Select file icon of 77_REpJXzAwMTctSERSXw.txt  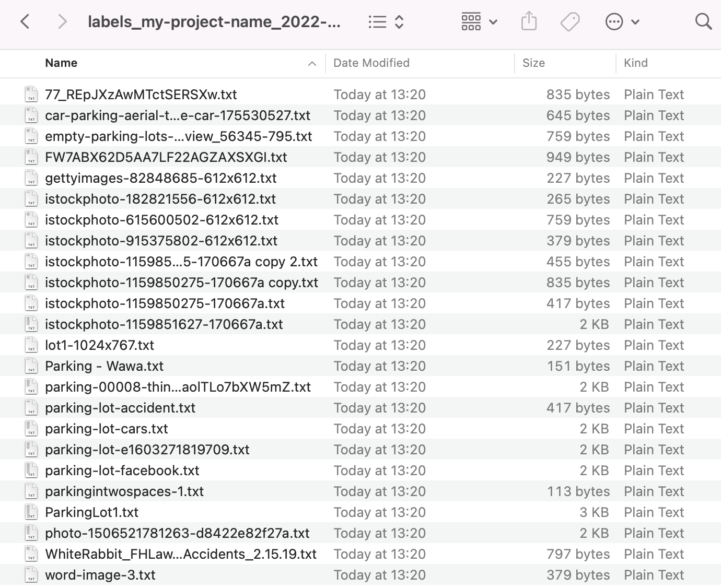pyautogui.click(x=31, y=95)
